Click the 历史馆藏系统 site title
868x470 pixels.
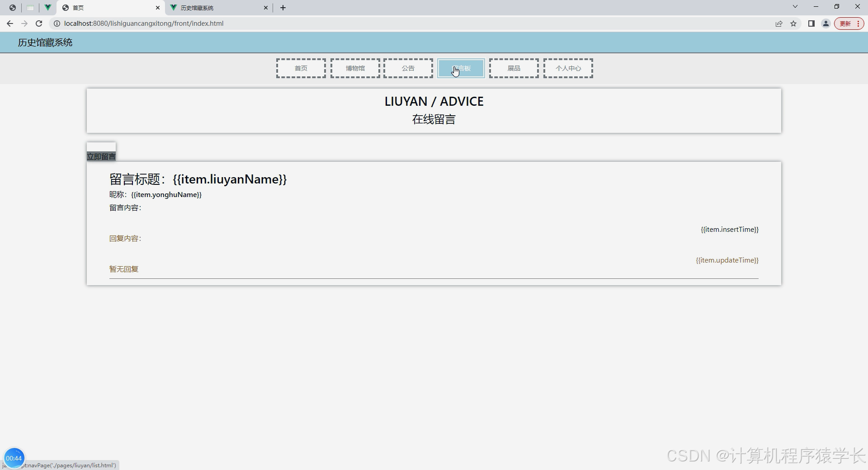click(x=45, y=42)
